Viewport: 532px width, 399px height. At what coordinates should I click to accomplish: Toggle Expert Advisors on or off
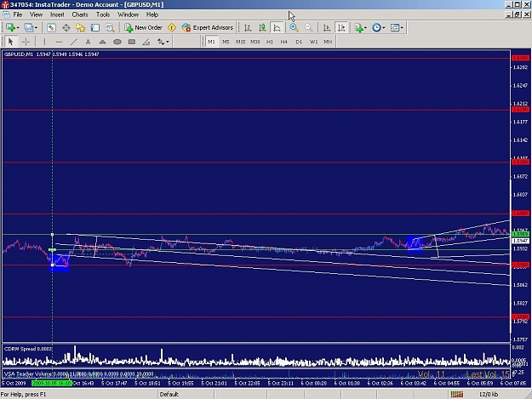click(208, 28)
